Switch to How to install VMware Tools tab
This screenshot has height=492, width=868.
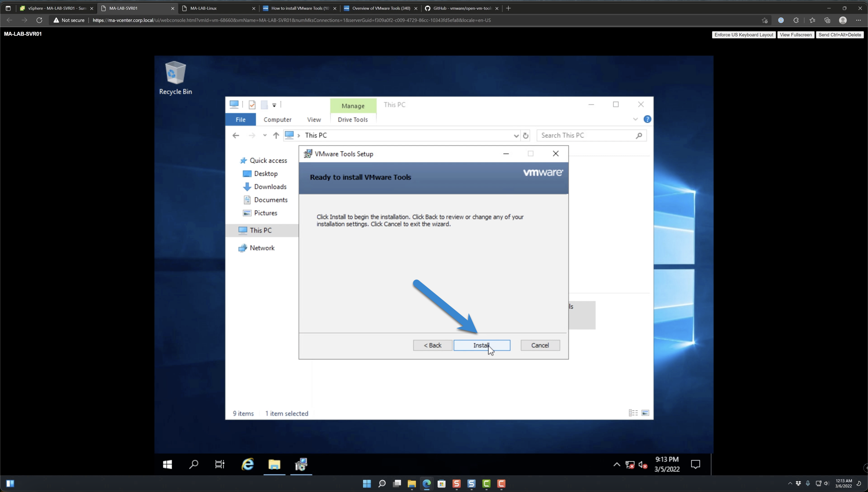299,8
